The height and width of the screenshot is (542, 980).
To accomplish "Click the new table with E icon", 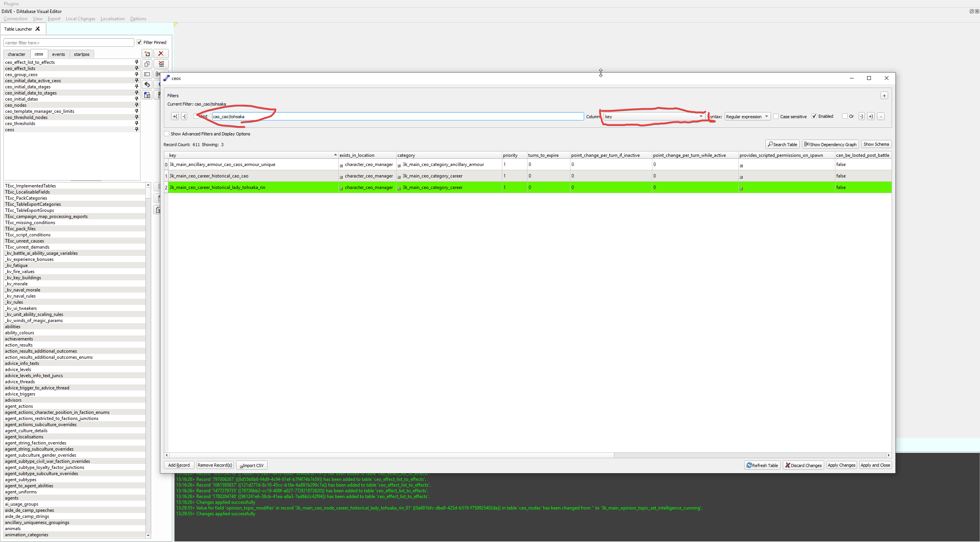I will 147,95.
